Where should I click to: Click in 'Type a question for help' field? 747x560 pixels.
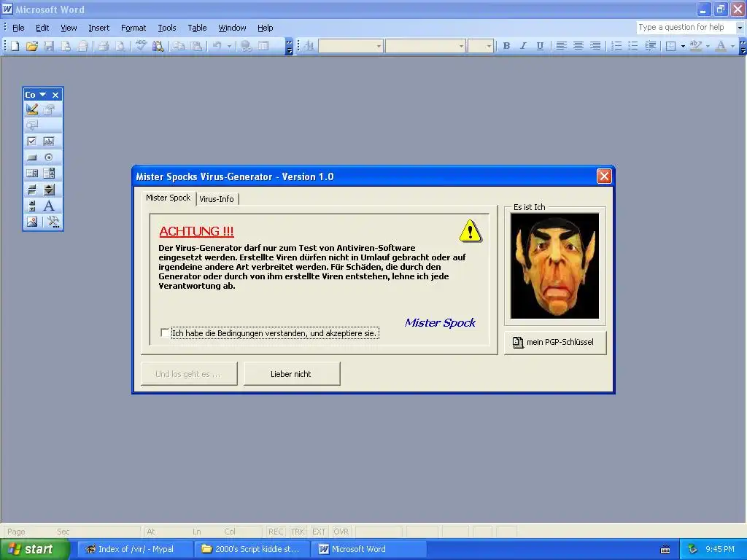tap(686, 28)
